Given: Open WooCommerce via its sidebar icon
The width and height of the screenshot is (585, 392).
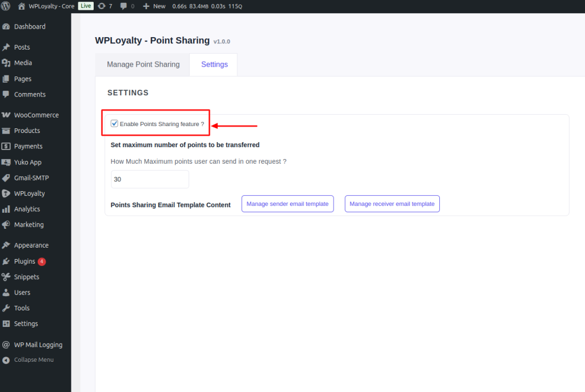Looking at the screenshot, I should tap(7, 115).
